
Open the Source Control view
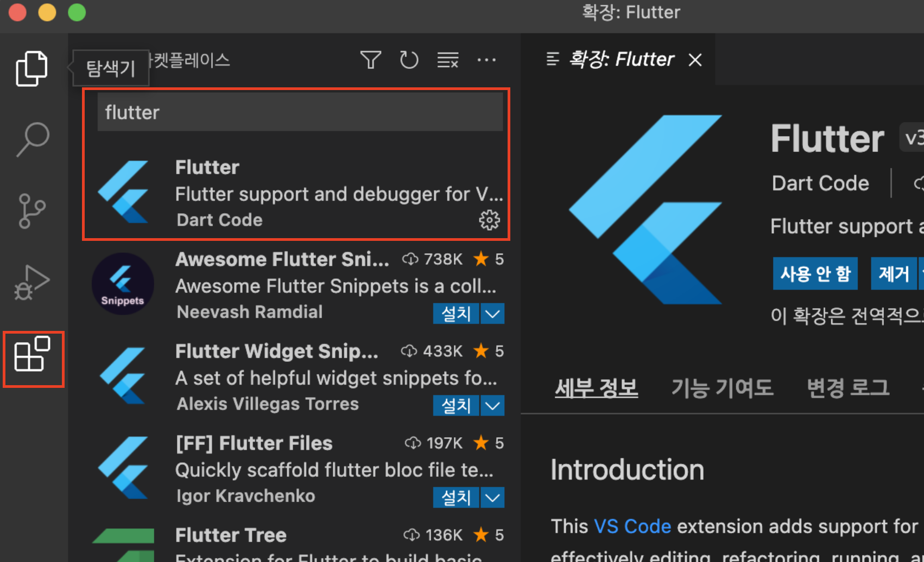pyautogui.click(x=31, y=211)
